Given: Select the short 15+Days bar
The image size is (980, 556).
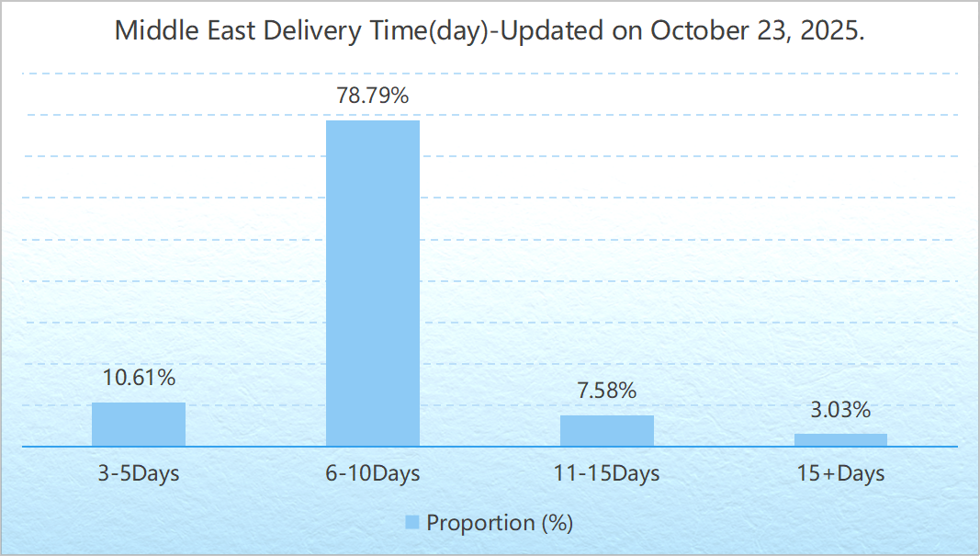Looking at the screenshot, I should point(840,440).
